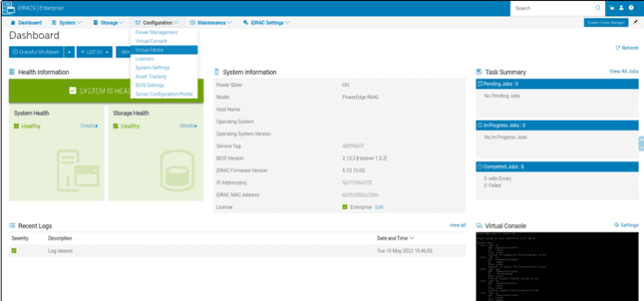
Task: Go to Dashboard home tab
Action: coord(26,23)
